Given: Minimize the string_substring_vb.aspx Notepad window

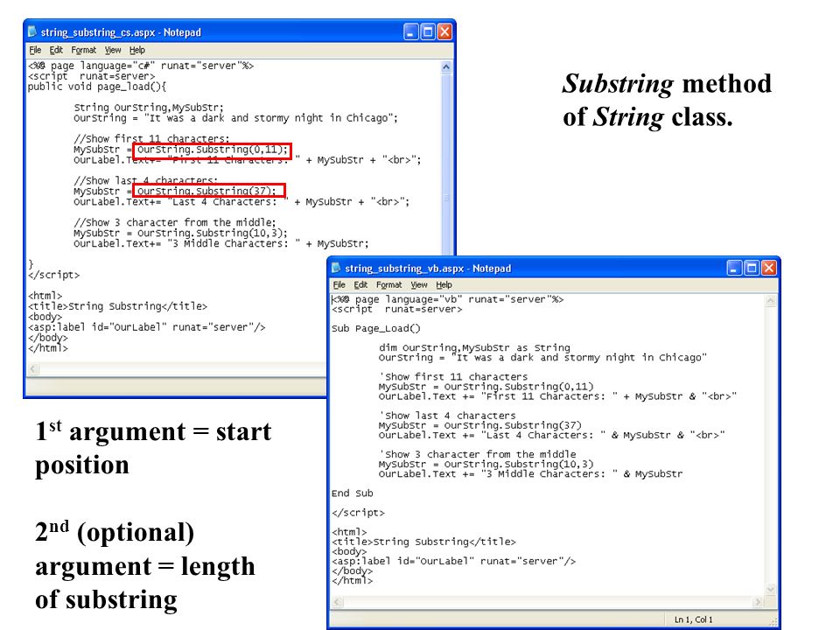Looking at the screenshot, I should 734,268.
